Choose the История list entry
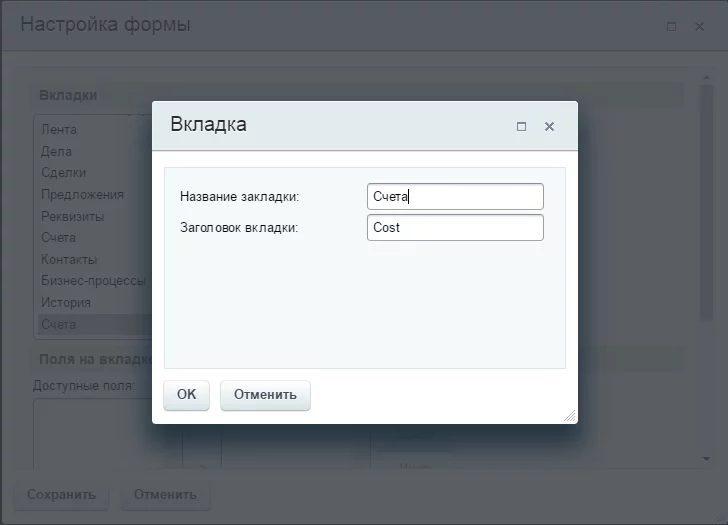The height and width of the screenshot is (525, 728). (x=66, y=303)
